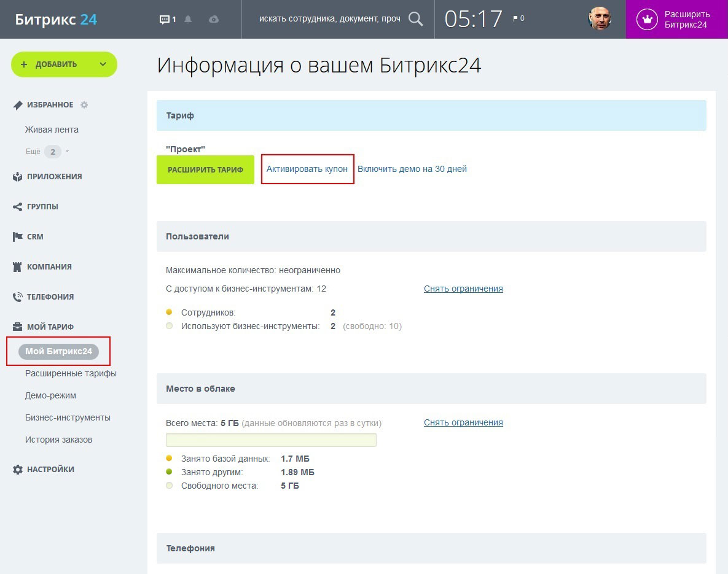
Task: Click the flag counter next to clock
Action: coord(519,18)
